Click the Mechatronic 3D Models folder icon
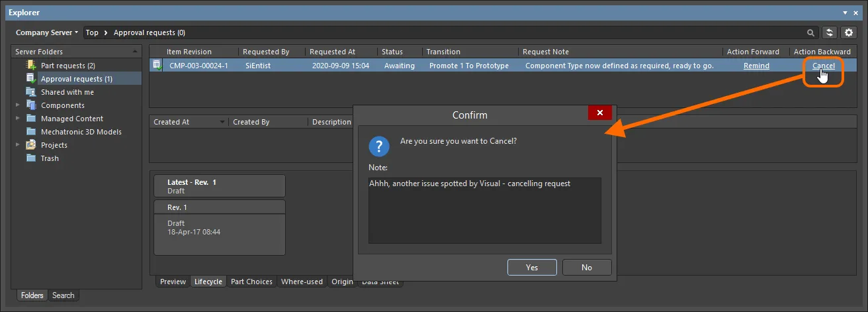The height and width of the screenshot is (312, 868). pyautogui.click(x=30, y=132)
